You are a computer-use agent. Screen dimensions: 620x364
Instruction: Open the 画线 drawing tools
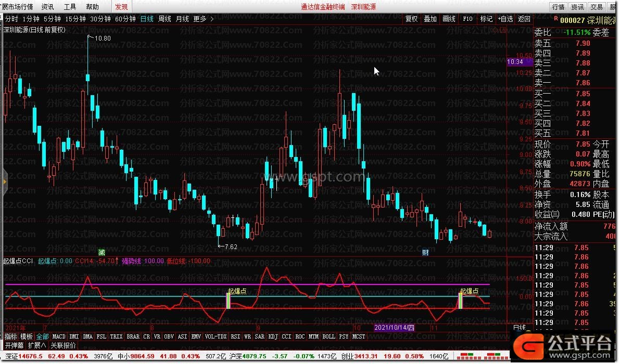[449, 19]
